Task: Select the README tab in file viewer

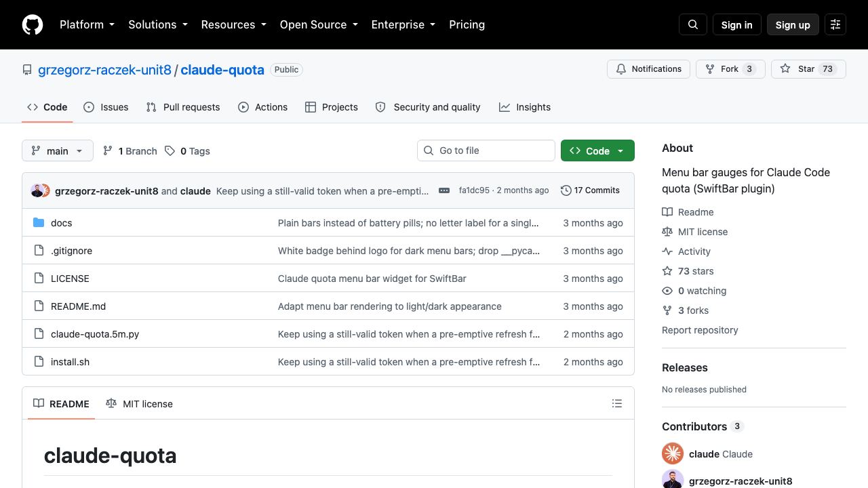Action: pyautogui.click(x=61, y=404)
